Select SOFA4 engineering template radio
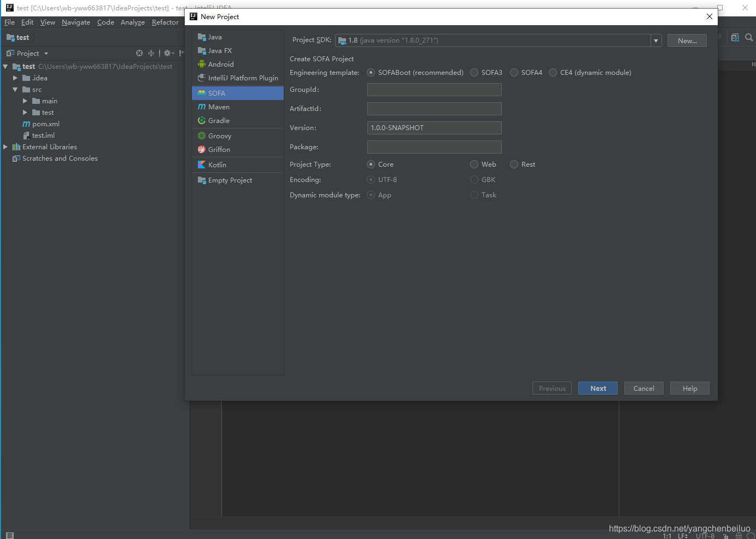The width and height of the screenshot is (756, 539). tap(514, 73)
